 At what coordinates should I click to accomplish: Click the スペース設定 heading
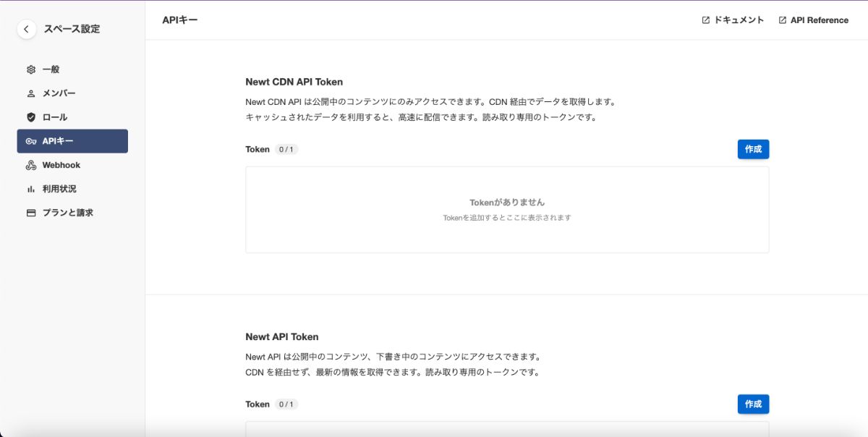(72, 29)
